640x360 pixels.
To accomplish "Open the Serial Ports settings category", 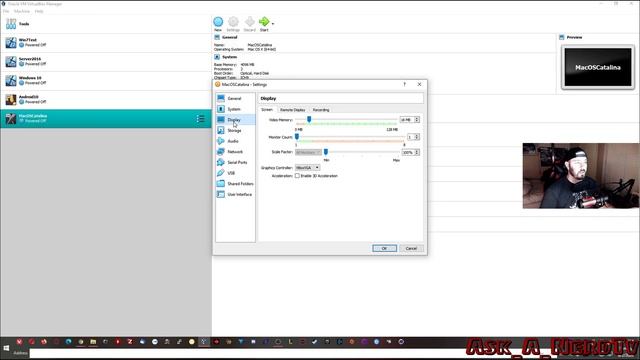I will [235, 162].
